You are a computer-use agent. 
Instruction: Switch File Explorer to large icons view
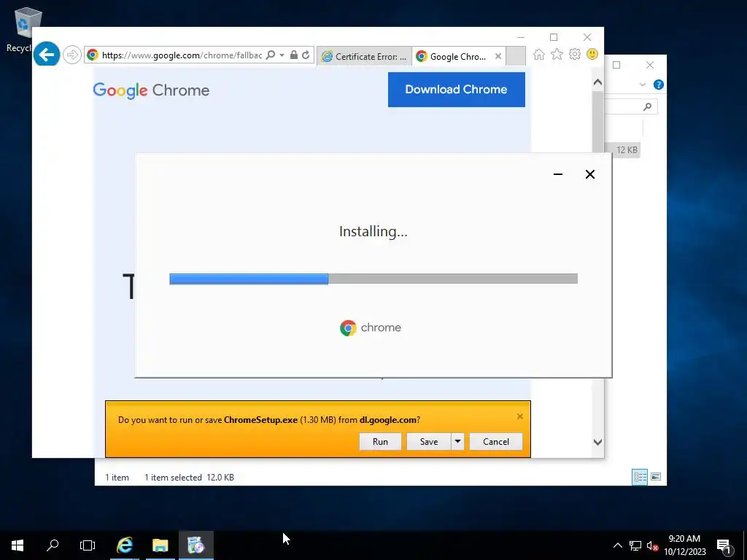pyautogui.click(x=656, y=477)
